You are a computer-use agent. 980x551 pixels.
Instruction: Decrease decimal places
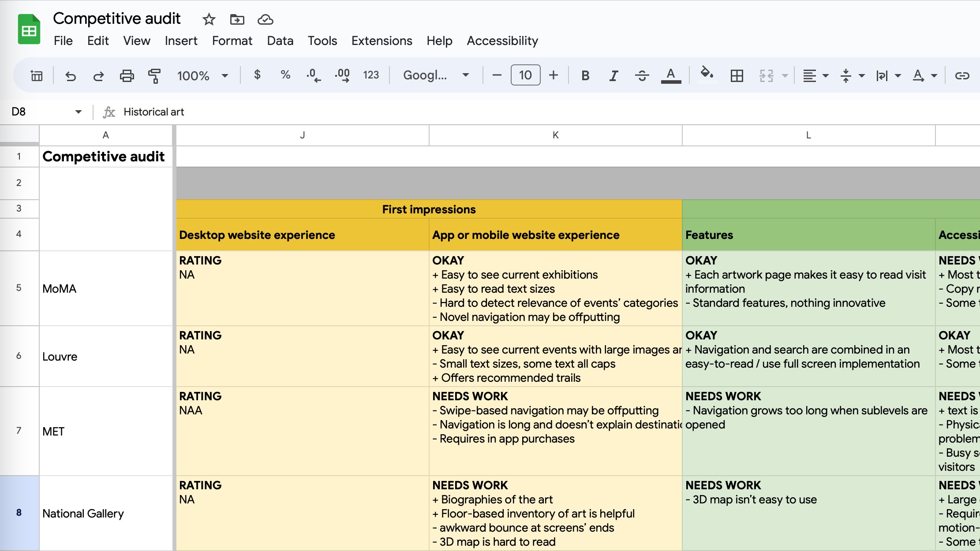click(x=314, y=75)
